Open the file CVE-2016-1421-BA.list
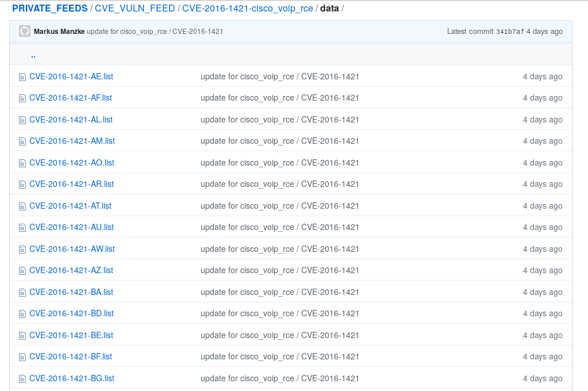The image size is (588, 391). (x=71, y=292)
